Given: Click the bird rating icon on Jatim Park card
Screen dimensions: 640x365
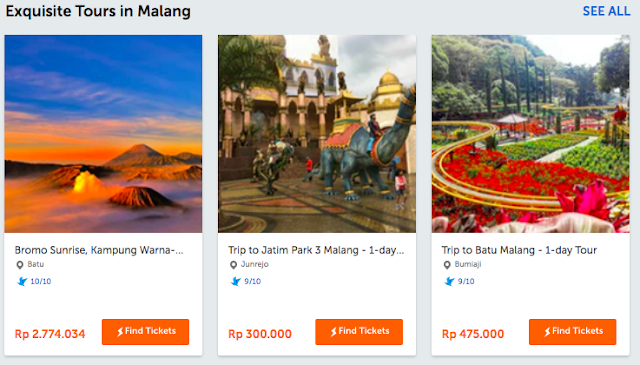Looking at the screenshot, I should click(236, 281).
